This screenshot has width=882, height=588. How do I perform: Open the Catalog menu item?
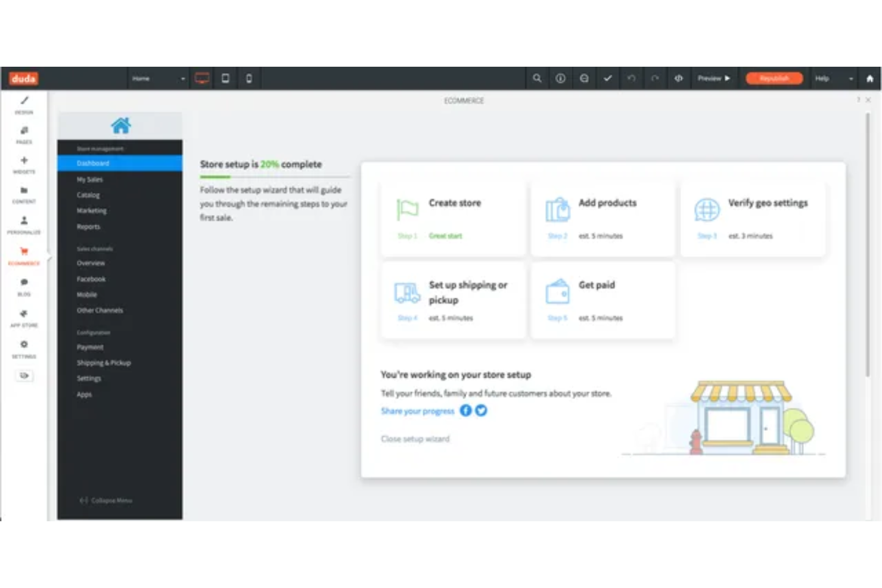(x=88, y=194)
